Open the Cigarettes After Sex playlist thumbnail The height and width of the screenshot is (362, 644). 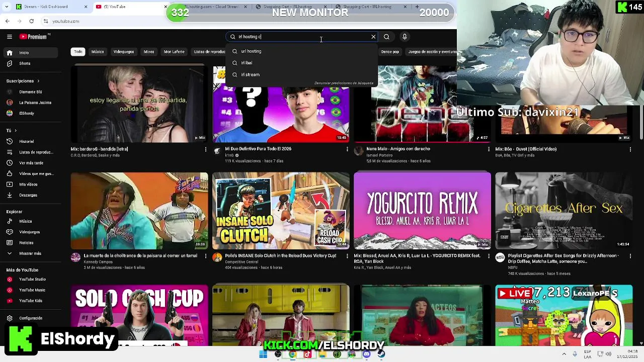(564, 211)
